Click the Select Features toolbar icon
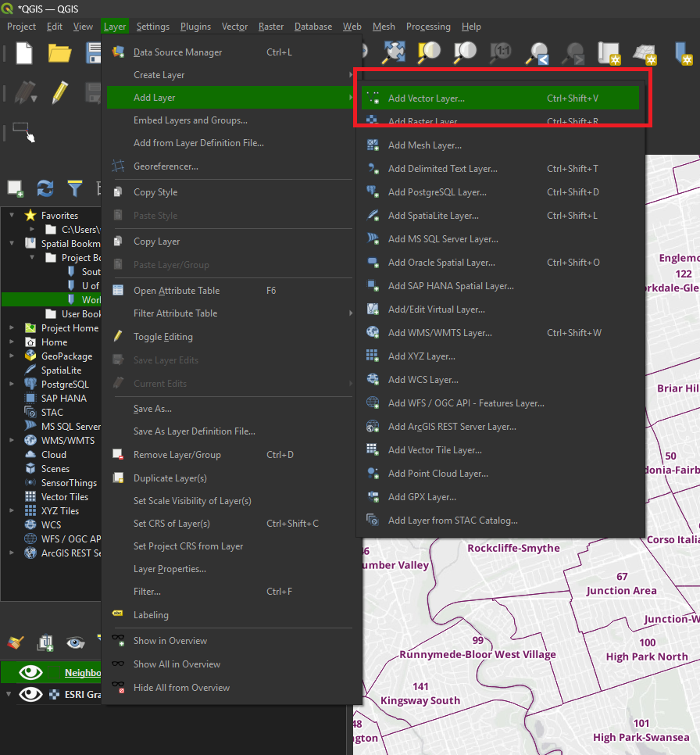Viewport: 700px width, 755px height. 23,132
